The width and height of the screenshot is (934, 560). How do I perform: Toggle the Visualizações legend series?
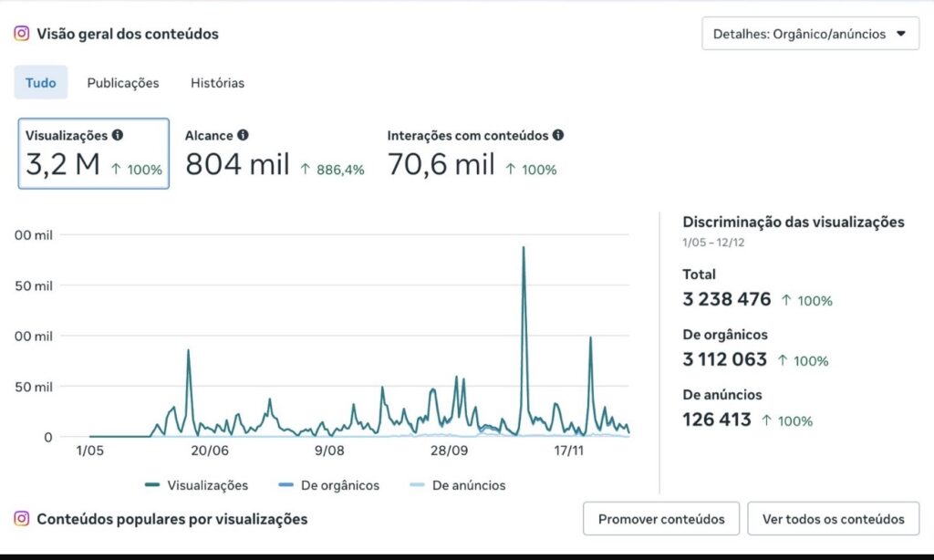click(196, 485)
